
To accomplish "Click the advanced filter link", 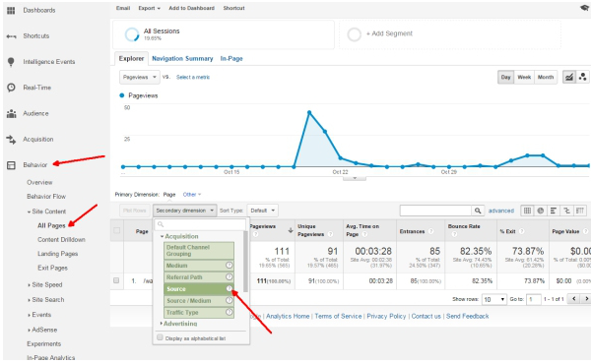I will [x=501, y=211].
